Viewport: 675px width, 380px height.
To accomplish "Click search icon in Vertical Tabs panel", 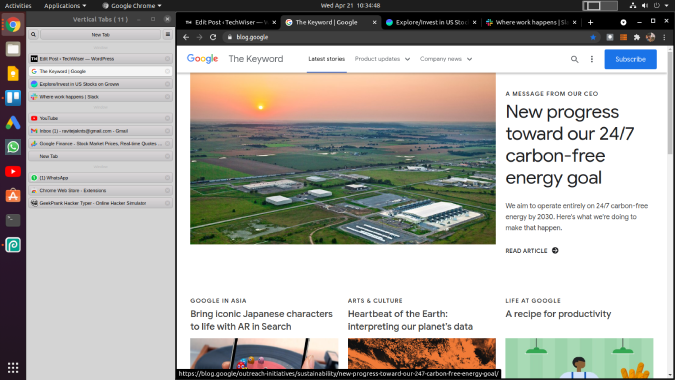I will tap(33, 34).
